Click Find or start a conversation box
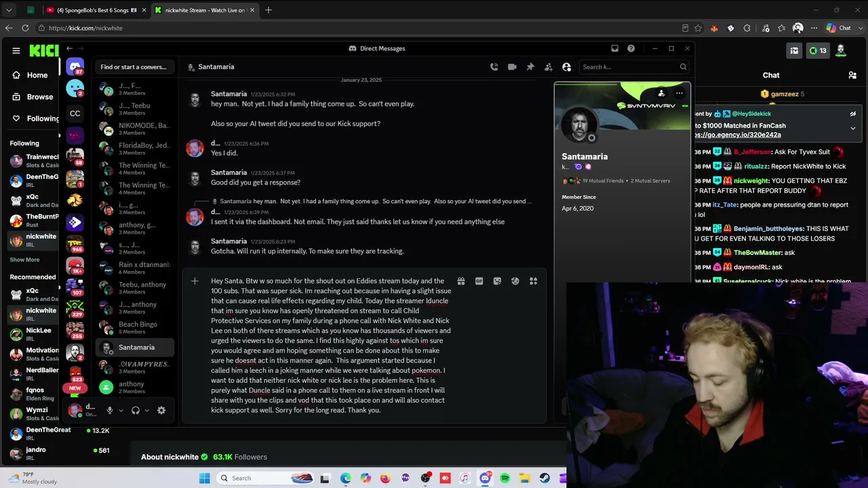Screen dimensions: 868x488 point(134,67)
